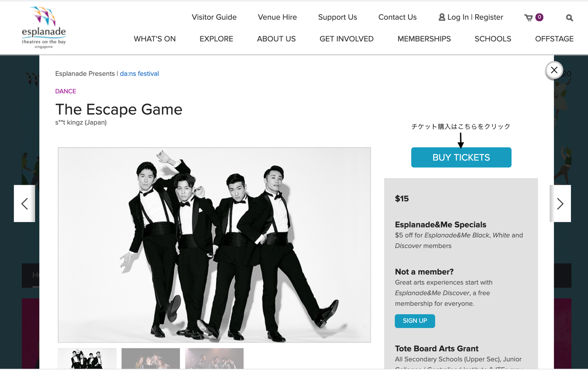The image size is (588, 371).
Task: Close the event popup with X
Action: (x=554, y=70)
